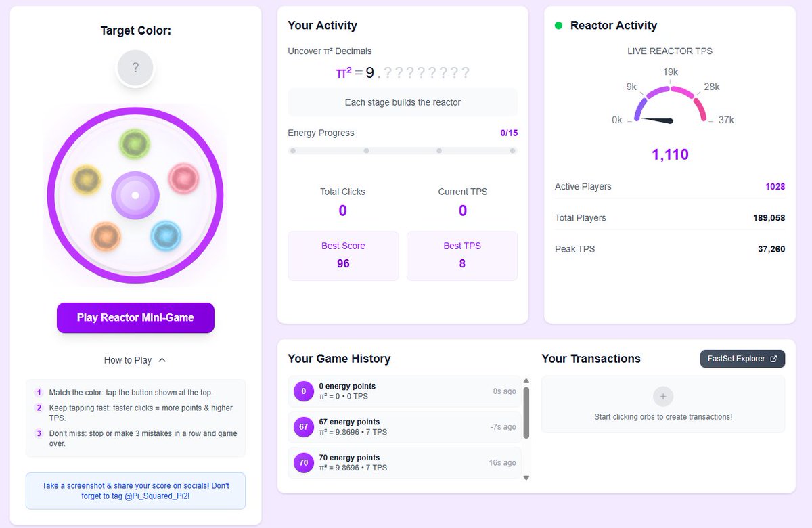Click the game history scrollbar up arrow
Screen dimensions: 812x528
pos(526,381)
